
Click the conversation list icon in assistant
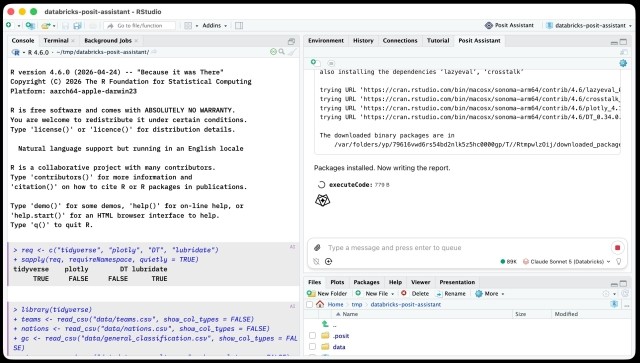[331, 63]
